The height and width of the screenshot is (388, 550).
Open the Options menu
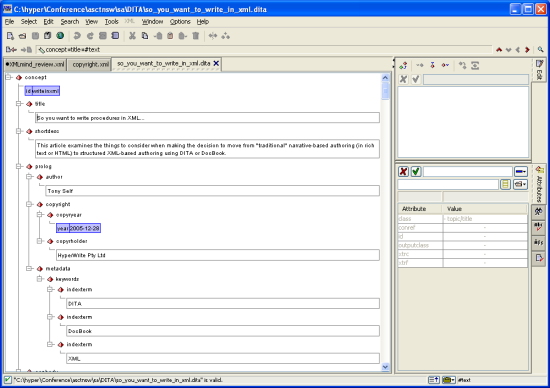coord(180,22)
